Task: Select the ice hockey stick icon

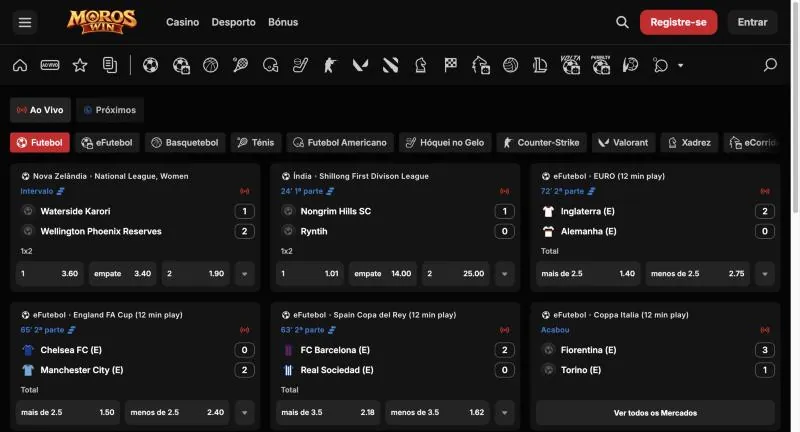Action: [300, 65]
